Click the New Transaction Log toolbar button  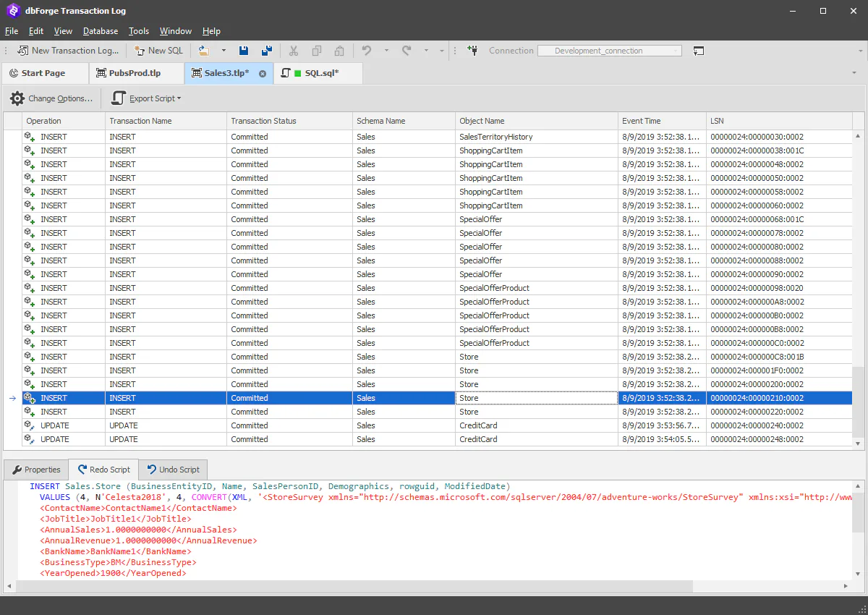click(68, 51)
